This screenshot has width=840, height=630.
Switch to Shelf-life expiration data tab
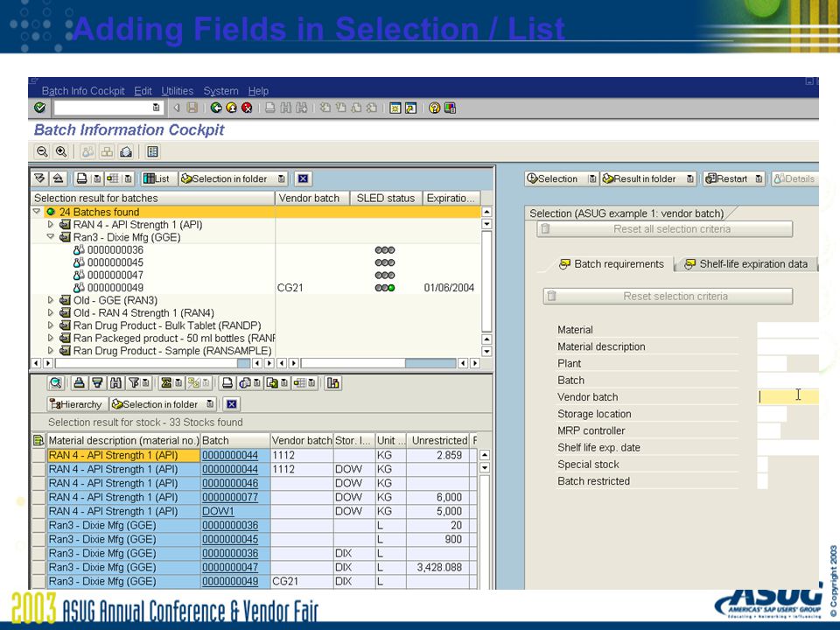[x=746, y=264]
